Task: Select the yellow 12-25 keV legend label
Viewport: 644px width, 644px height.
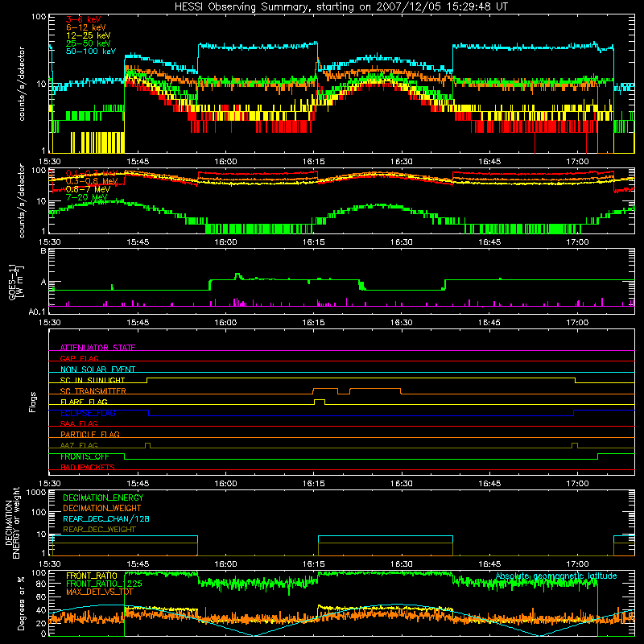Action: (89, 35)
